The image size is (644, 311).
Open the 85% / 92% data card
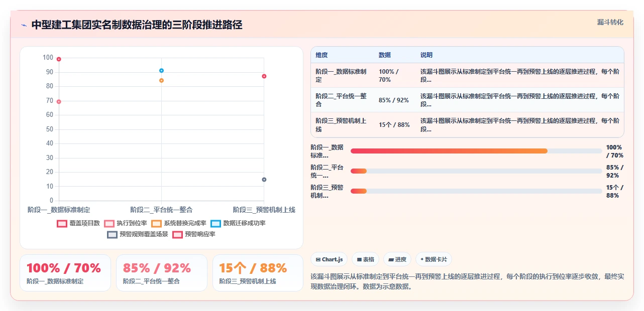click(x=162, y=273)
